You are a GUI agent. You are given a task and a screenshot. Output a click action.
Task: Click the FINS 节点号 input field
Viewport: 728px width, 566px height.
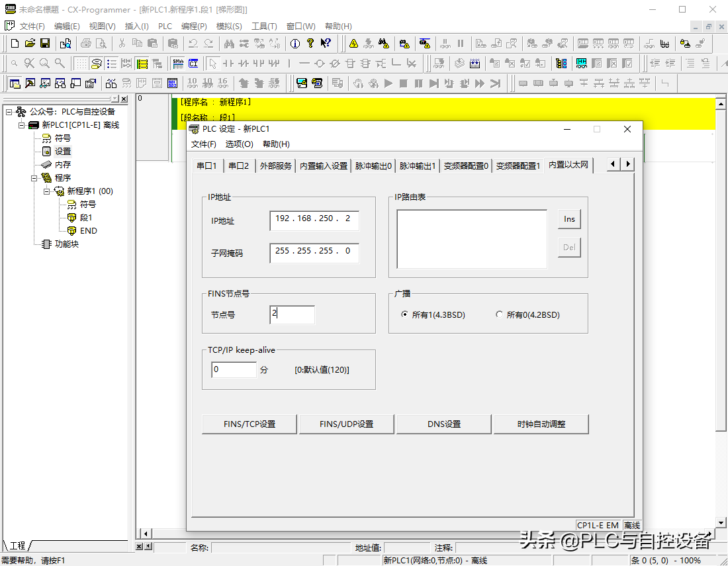point(292,315)
